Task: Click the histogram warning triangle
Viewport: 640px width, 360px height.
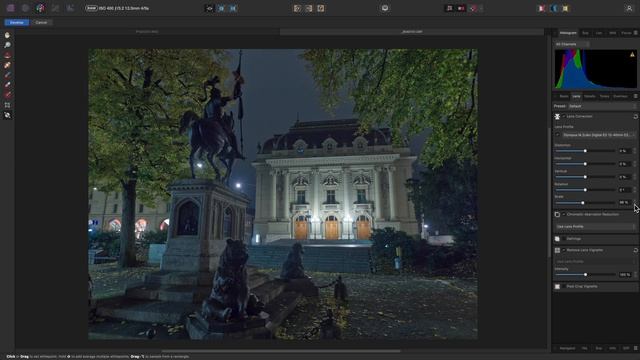Action: tap(632, 54)
